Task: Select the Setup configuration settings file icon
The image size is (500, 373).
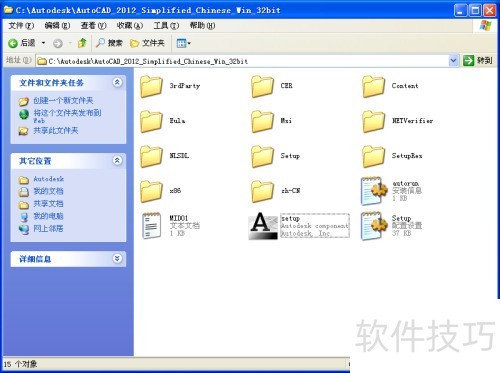Action: (x=374, y=226)
